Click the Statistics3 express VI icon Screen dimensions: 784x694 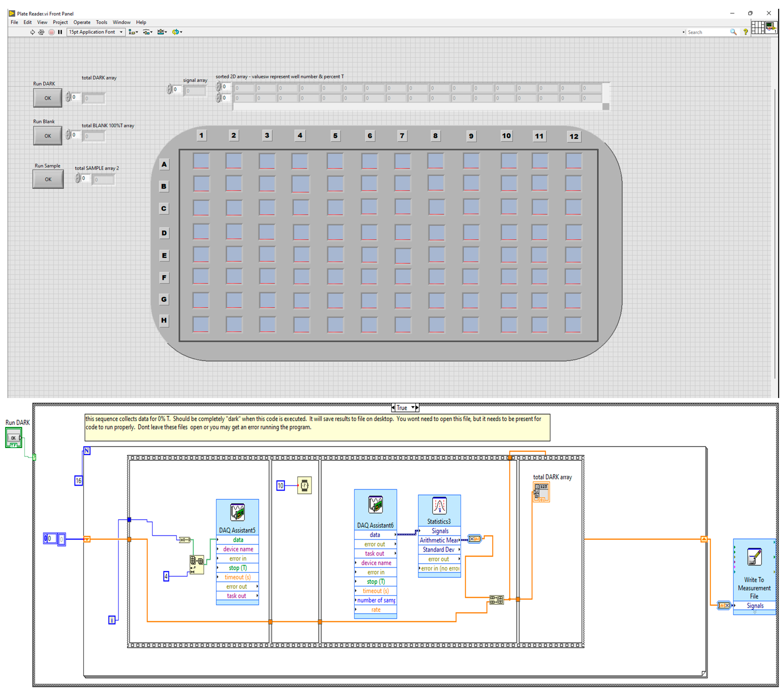pyautogui.click(x=439, y=506)
